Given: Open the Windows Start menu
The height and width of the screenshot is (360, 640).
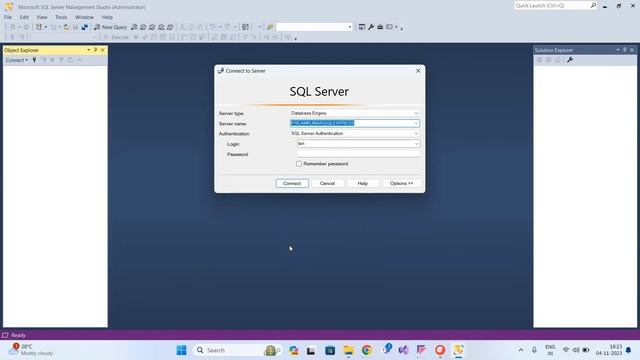Looking at the screenshot, I should 182,350.
